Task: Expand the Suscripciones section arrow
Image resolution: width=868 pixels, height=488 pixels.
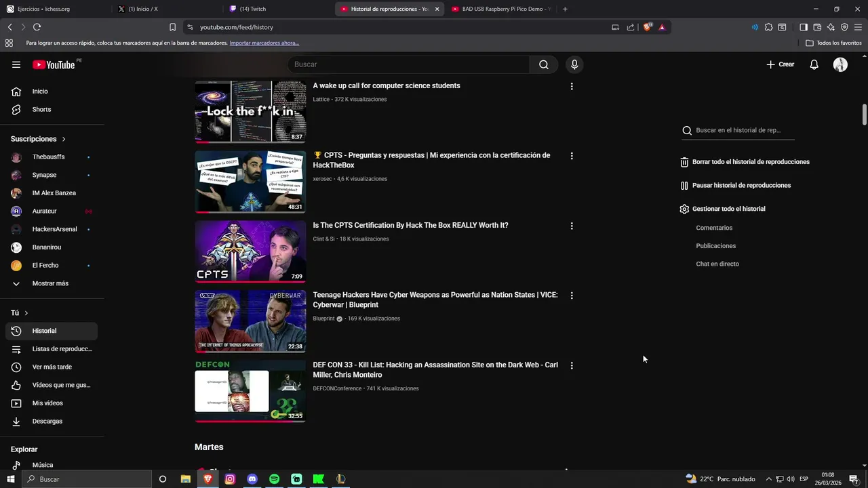Action: (x=64, y=139)
